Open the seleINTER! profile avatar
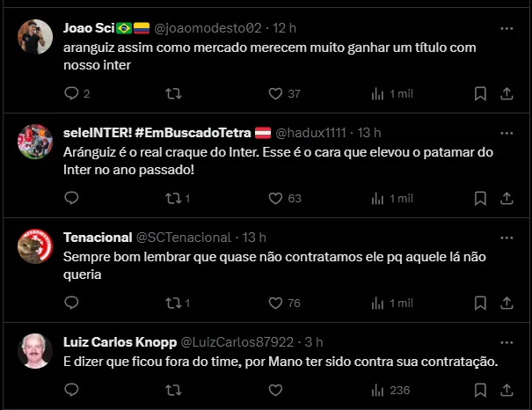Viewport: 532px width, 410px height. (x=35, y=143)
